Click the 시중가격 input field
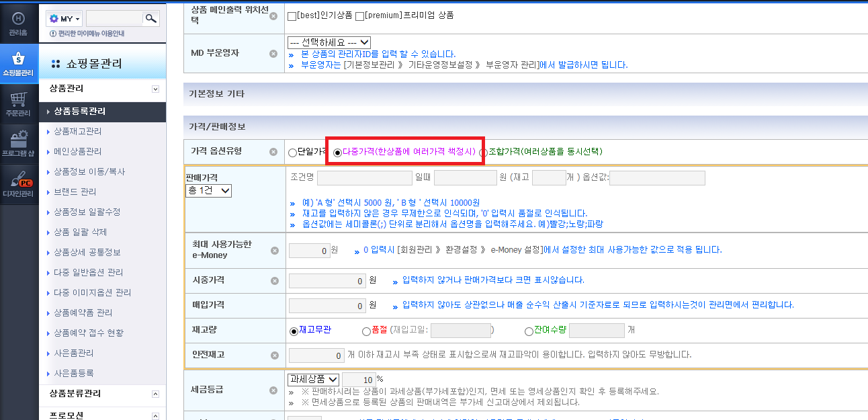This screenshot has height=420, width=868. click(x=327, y=281)
